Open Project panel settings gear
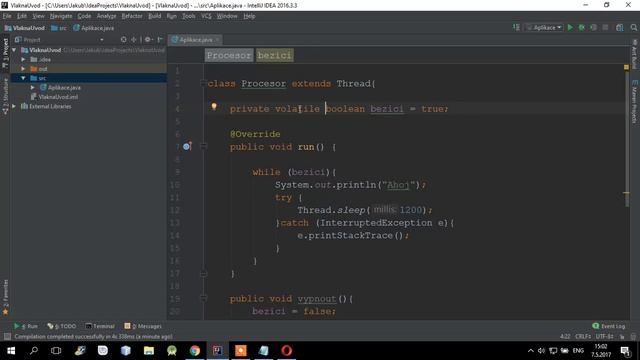Screen dimensions: 640x360 [148, 40]
